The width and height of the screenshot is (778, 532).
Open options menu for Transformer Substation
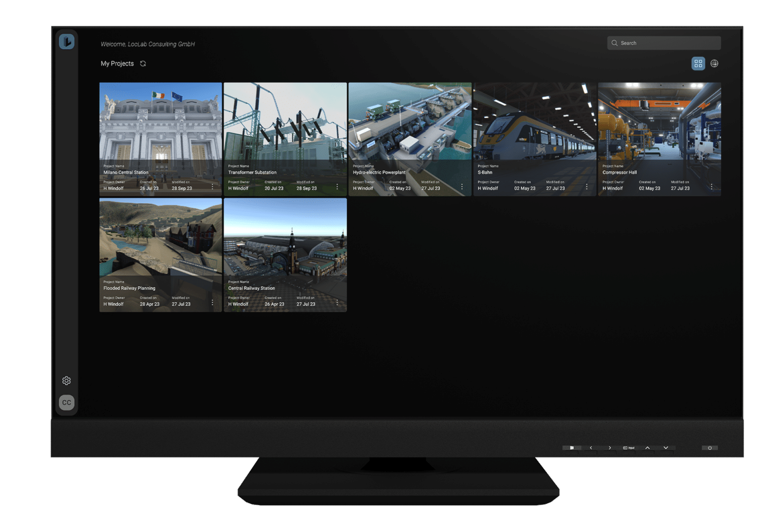(337, 187)
